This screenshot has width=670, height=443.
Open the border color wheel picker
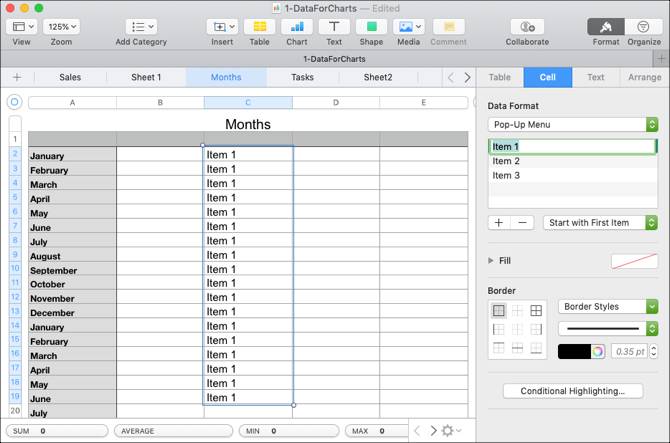coord(598,352)
